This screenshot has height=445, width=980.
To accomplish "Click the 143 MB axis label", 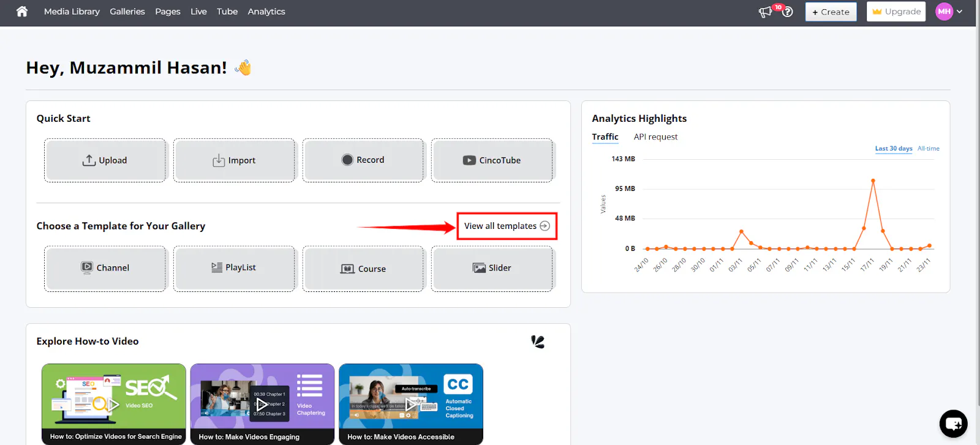I will tap(623, 159).
